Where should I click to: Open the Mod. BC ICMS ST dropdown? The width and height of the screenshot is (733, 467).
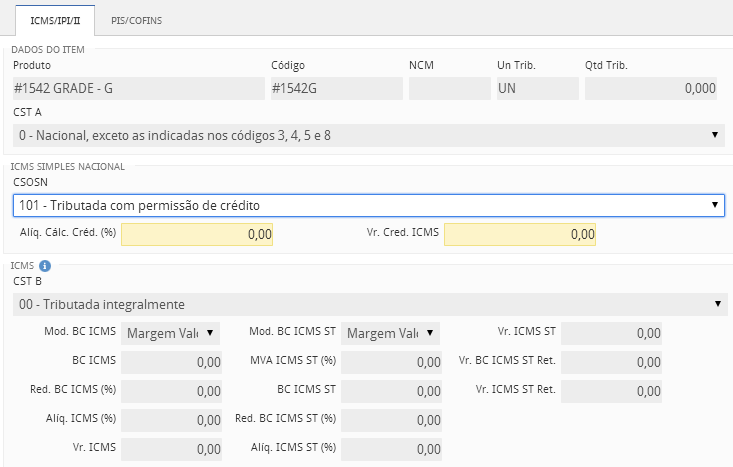(x=390, y=333)
